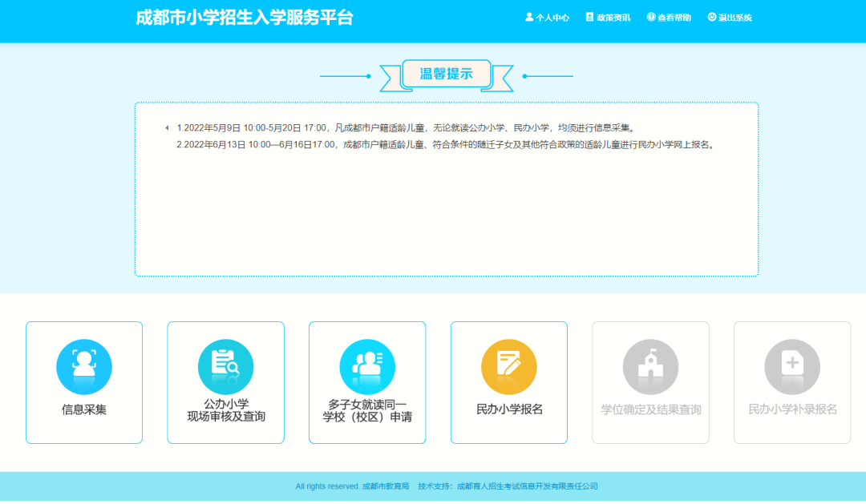This screenshot has width=866, height=504.
Task: Click the 温馨提示 banner heading
Action: 446,75
